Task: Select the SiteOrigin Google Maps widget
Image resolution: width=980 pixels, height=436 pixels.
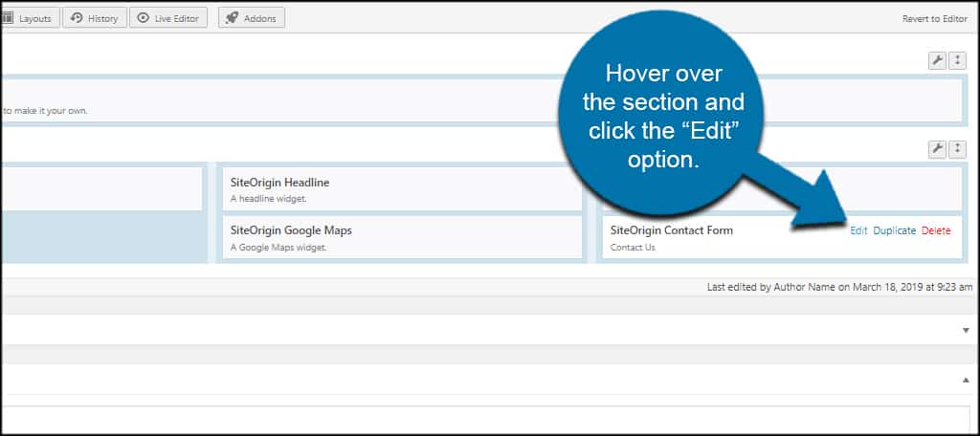Action: [x=402, y=237]
